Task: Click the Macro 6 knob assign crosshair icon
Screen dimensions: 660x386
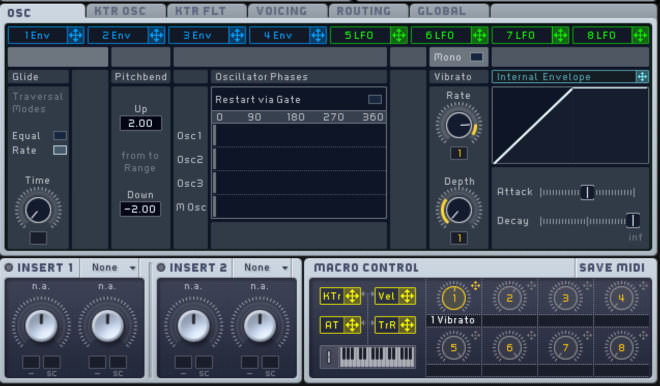Action: [532, 335]
